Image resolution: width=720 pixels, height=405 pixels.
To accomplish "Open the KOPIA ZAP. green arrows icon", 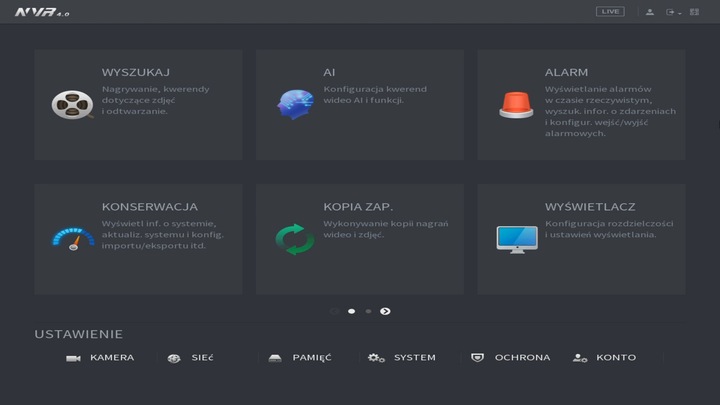I will click(294, 238).
